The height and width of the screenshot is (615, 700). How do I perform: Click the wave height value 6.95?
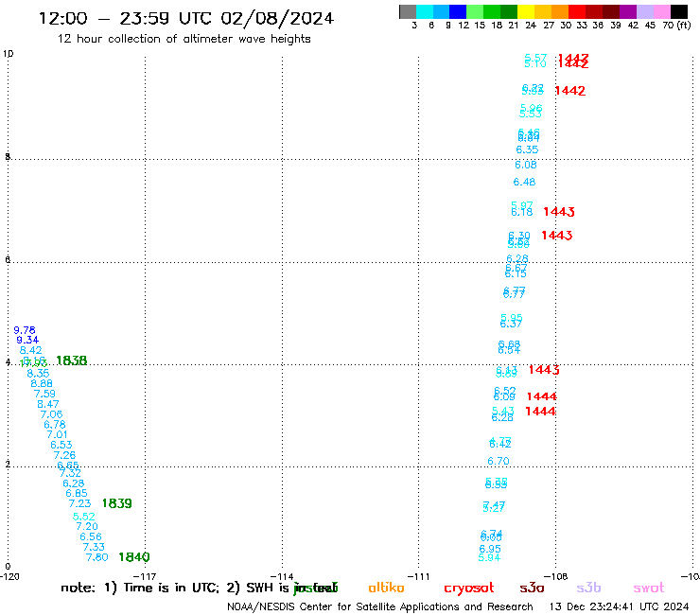click(x=490, y=549)
